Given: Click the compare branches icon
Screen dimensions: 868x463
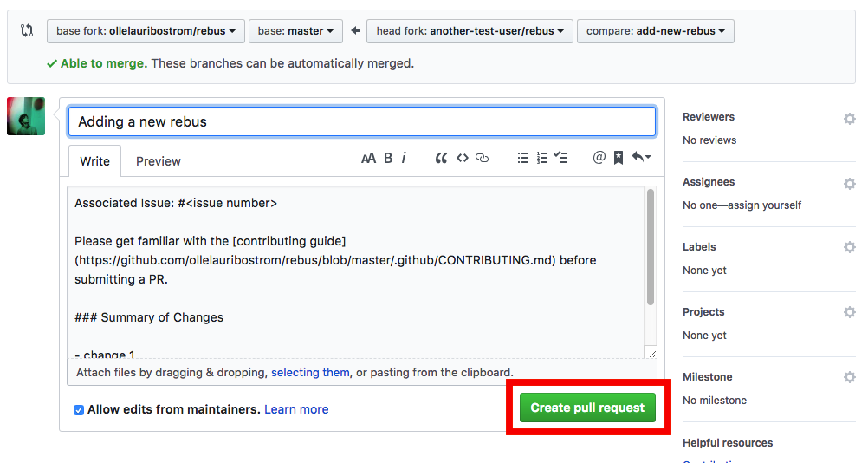Looking at the screenshot, I should pyautogui.click(x=27, y=30).
